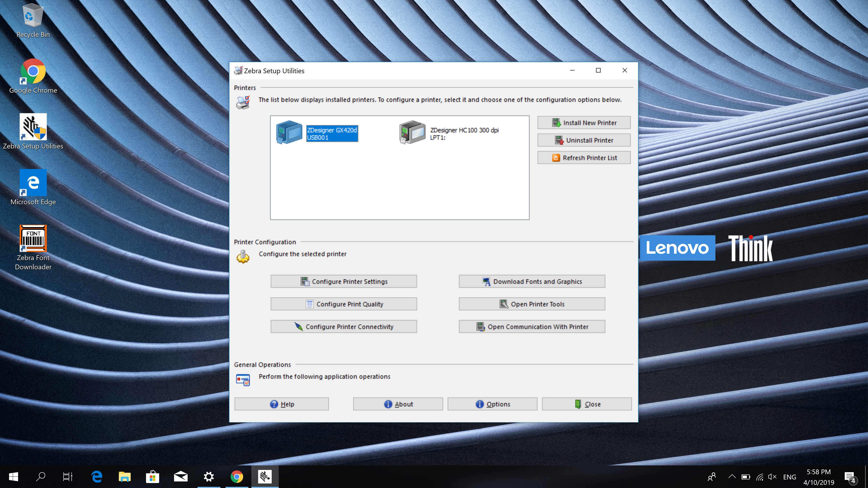Click the Close button at bottom
The height and width of the screenshot is (488, 868).
pos(587,404)
